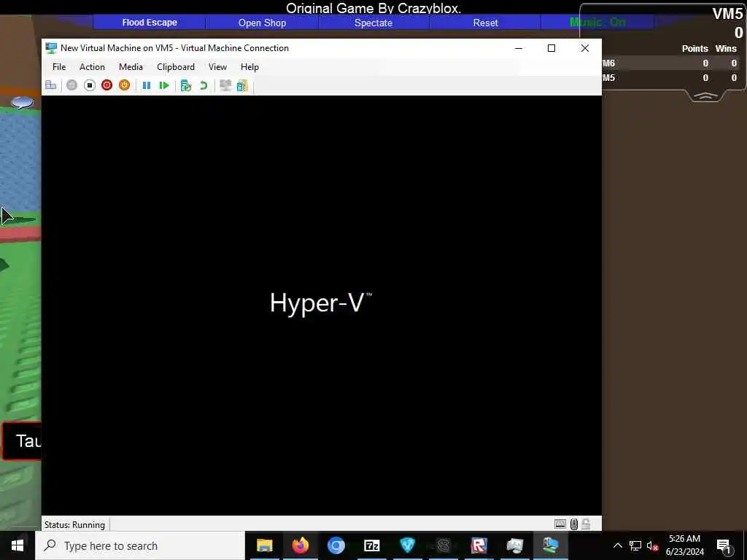Click the muted volume tray icon
Viewport: 747px width, 560px height.
(652, 545)
